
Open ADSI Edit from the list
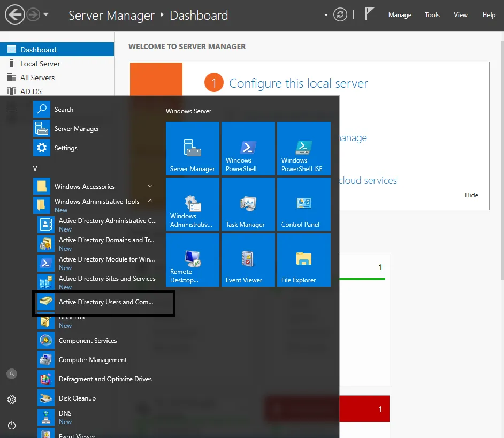coord(98,322)
